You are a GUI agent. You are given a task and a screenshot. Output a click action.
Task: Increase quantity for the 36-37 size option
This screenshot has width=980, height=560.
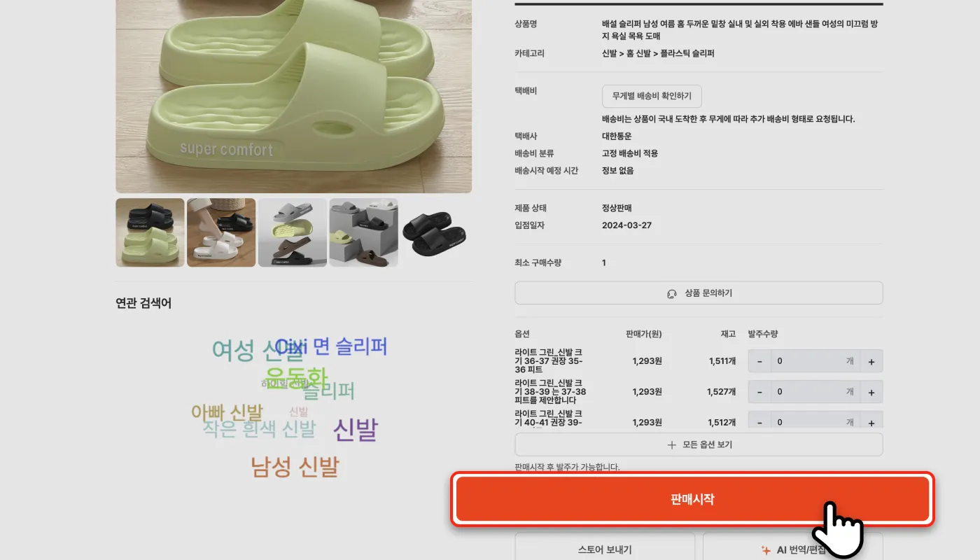(x=871, y=361)
